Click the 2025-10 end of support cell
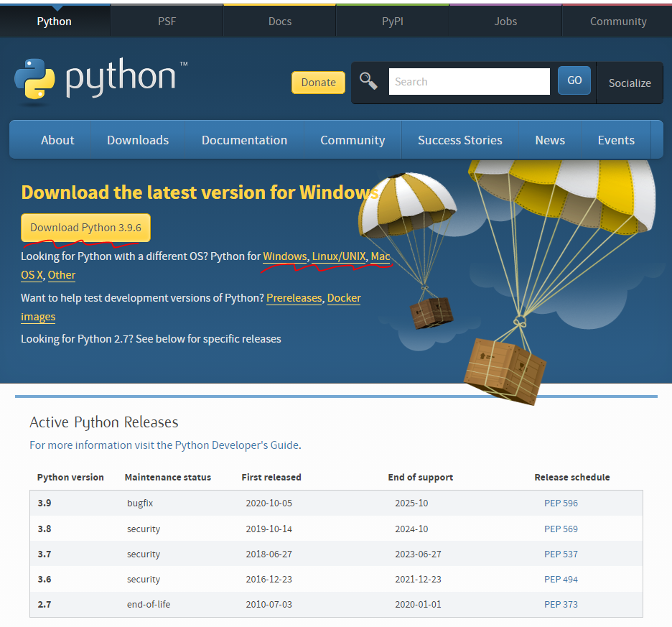This screenshot has width=672, height=627. (x=411, y=503)
